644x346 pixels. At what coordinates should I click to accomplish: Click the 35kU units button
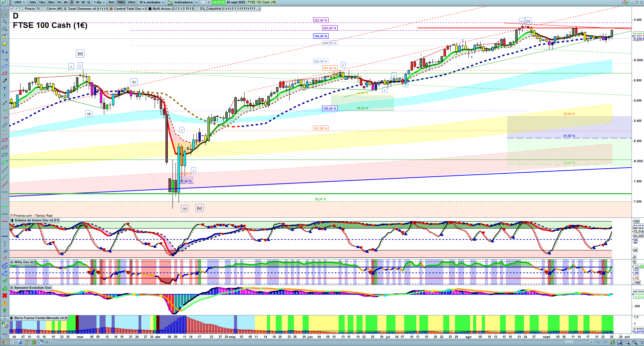point(131,2)
